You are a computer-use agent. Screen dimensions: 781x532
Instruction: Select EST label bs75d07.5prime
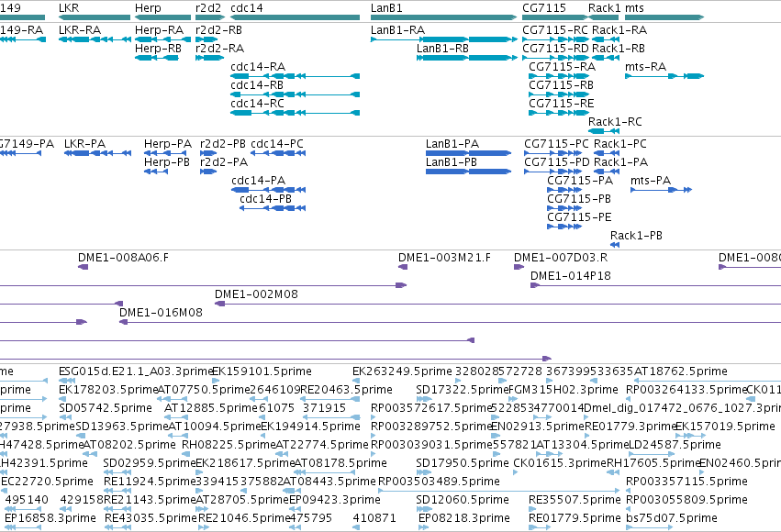pyautogui.click(x=672, y=518)
